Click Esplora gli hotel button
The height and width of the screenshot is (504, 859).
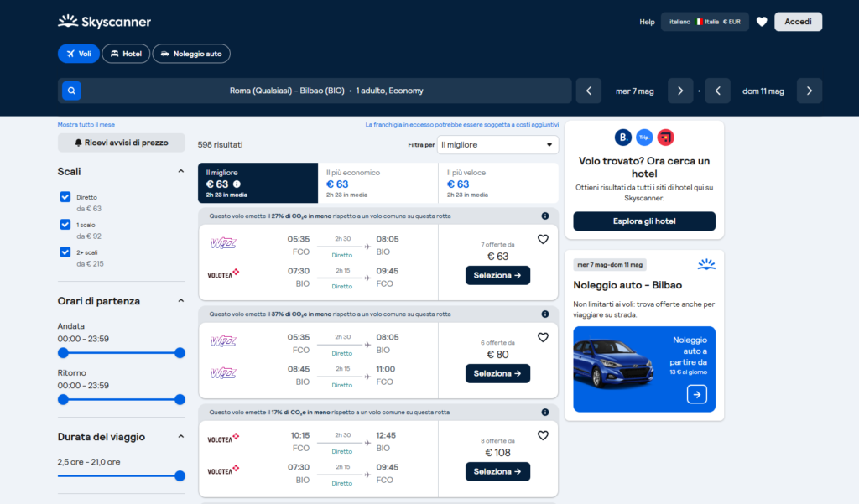click(x=644, y=221)
